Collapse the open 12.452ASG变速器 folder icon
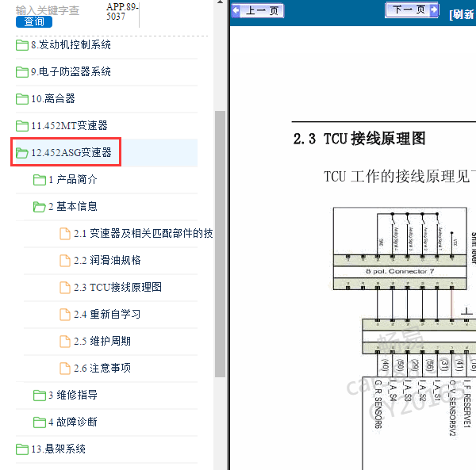The width and height of the screenshot is (476, 470). pyautogui.click(x=22, y=153)
